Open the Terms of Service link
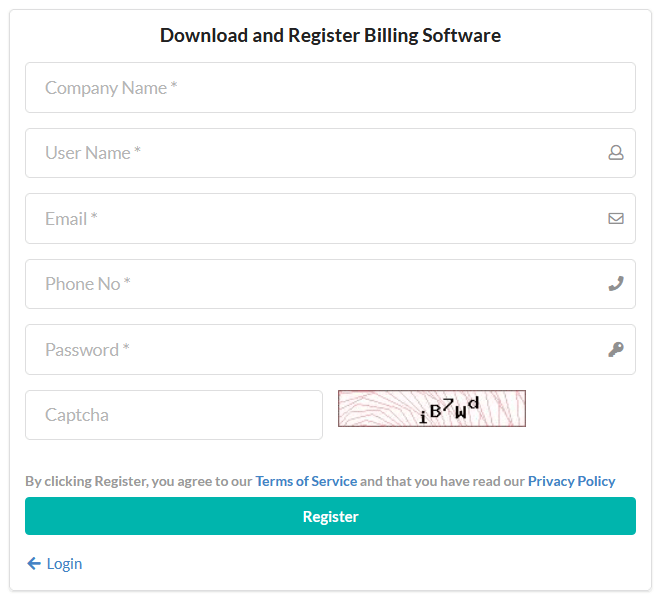The height and width of the screenshot is (602, 661). (306, 481)
